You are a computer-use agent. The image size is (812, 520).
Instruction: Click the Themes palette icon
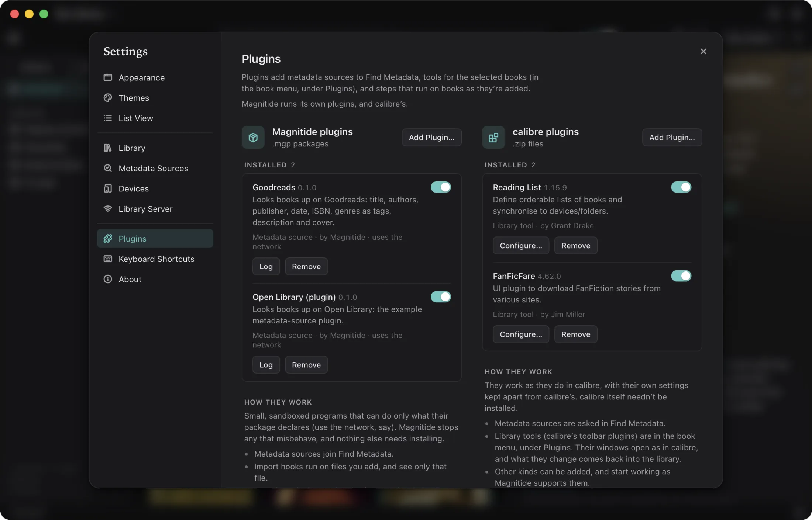108,98
